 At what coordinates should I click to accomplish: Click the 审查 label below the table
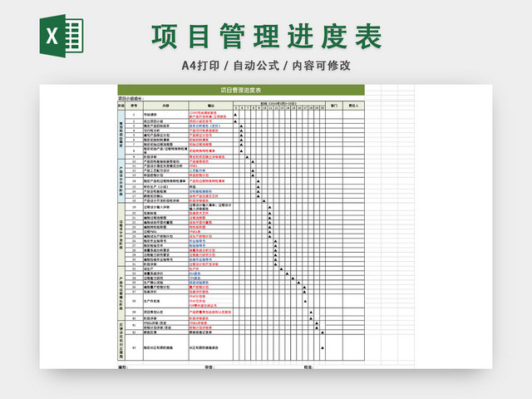(209, 367)
